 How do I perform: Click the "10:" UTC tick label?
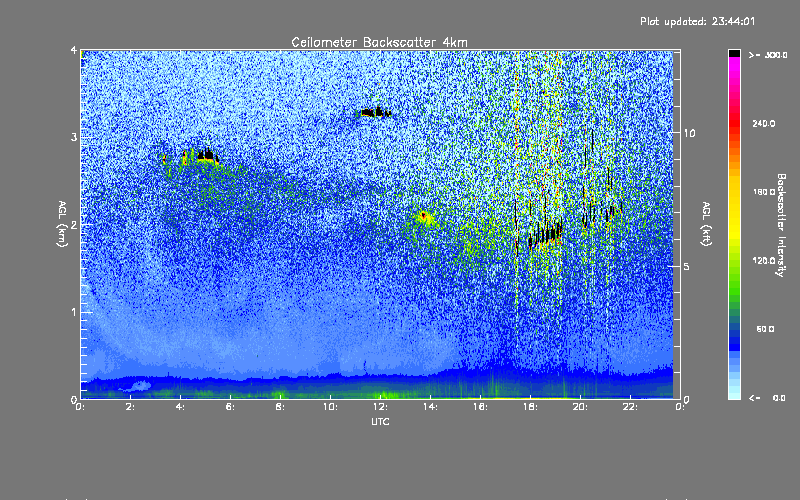330,407
